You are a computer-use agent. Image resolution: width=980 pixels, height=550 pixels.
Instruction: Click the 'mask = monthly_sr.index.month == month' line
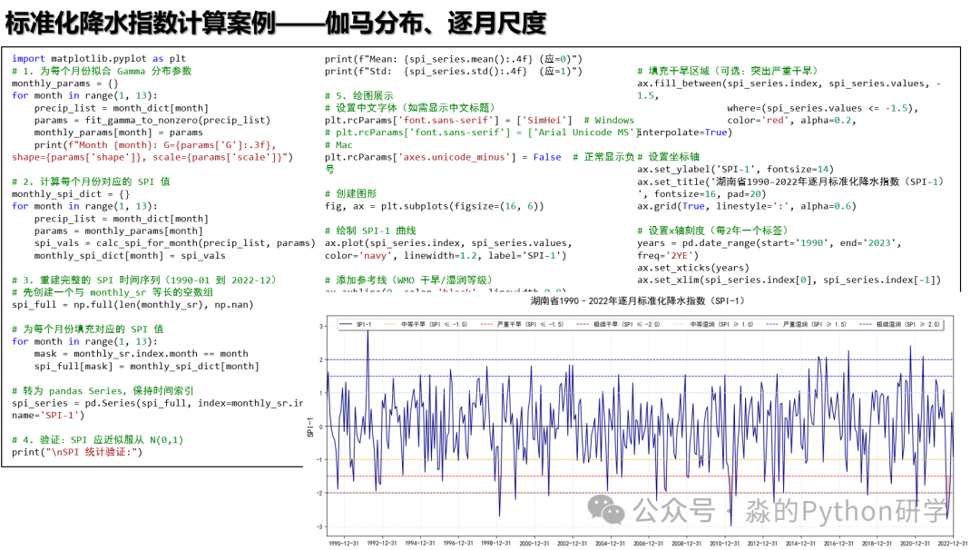142,354
